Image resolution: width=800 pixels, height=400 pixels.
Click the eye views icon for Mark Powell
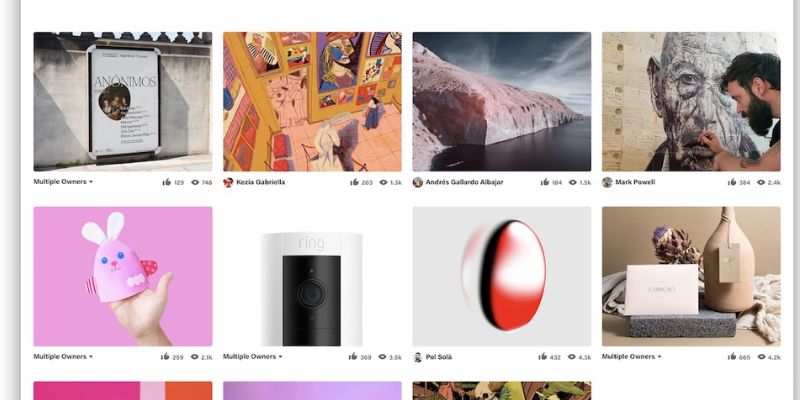(761, 182)
